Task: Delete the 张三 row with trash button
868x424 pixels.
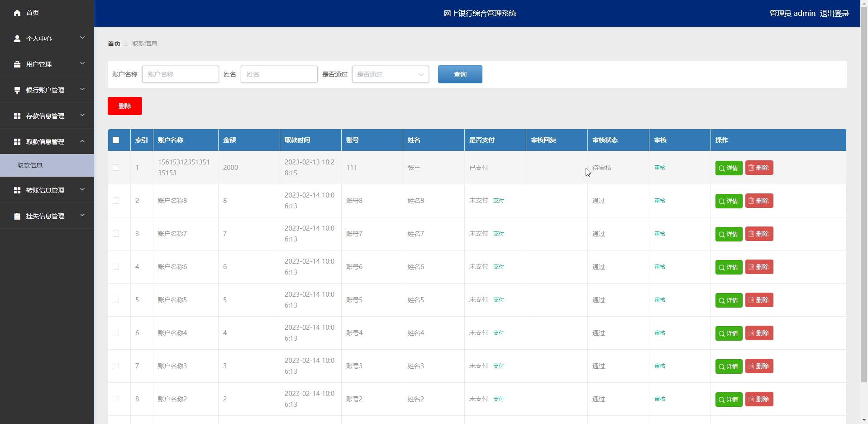Action: tap(759, 168)
